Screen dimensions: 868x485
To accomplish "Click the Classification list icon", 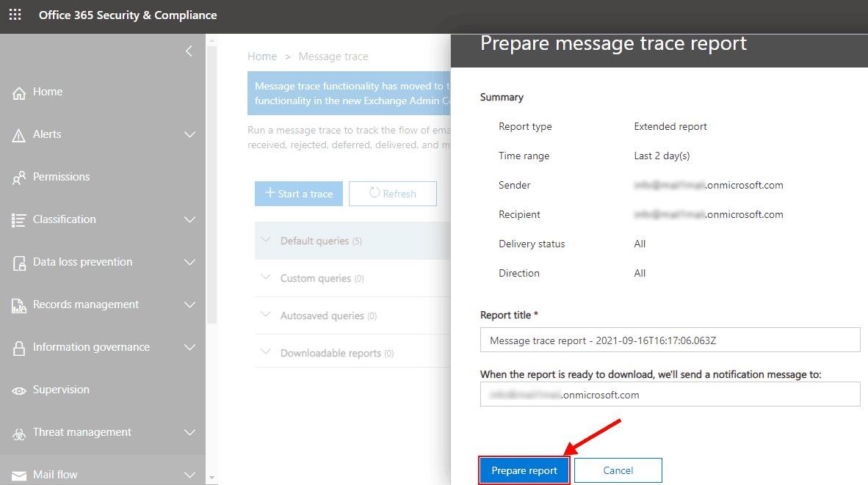I will (19, 220).
